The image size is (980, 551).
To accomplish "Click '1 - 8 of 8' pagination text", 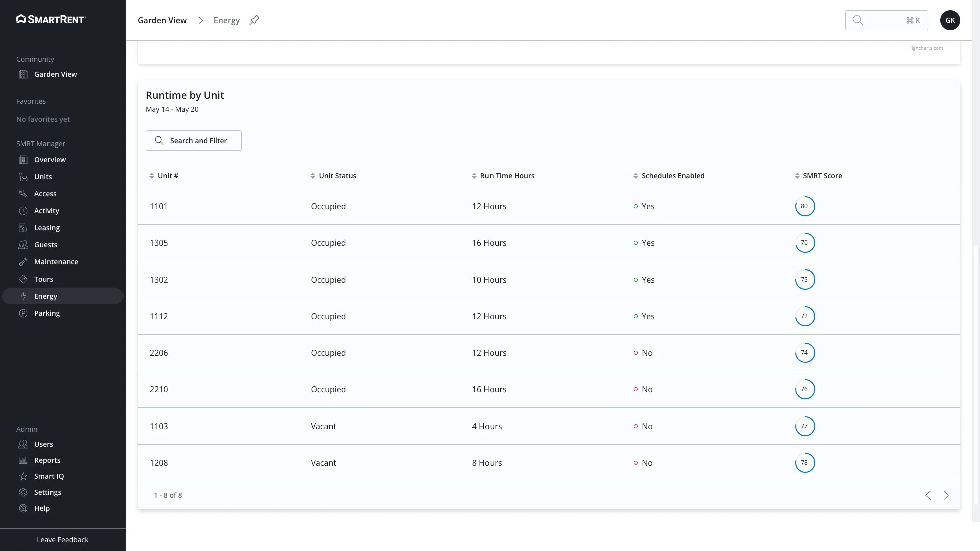I will (168, 495).
